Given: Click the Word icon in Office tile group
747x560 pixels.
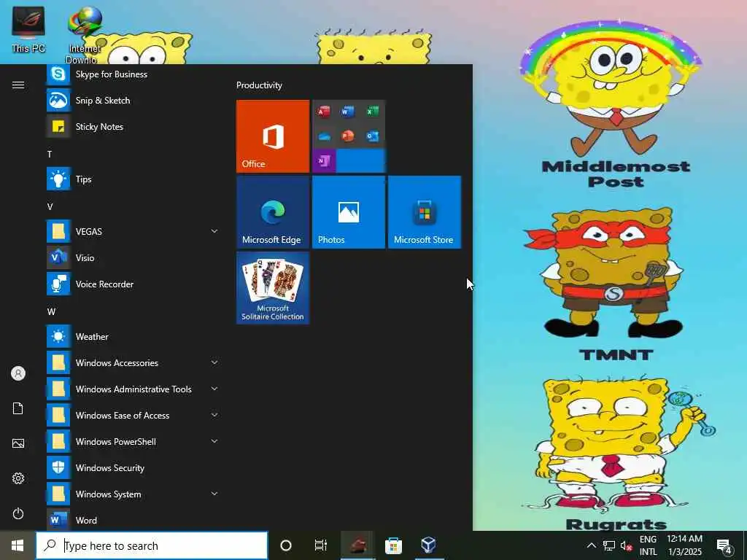Looking at the screenshot, I should (x=348, y=112).
